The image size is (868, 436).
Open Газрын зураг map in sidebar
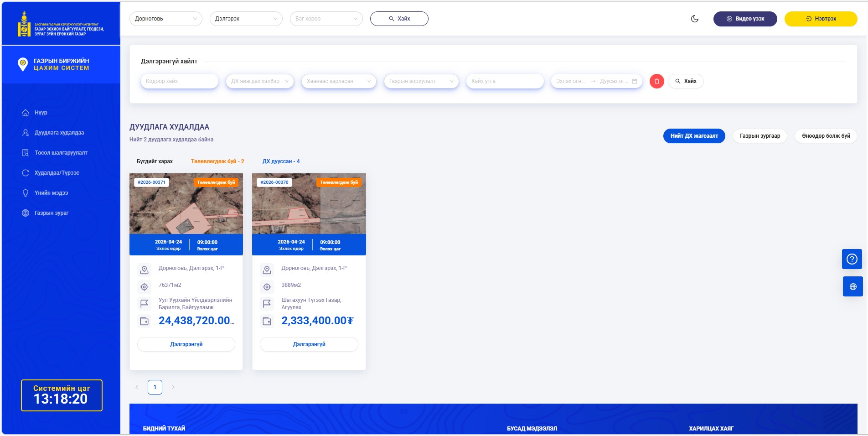click(x=51, y=213)
